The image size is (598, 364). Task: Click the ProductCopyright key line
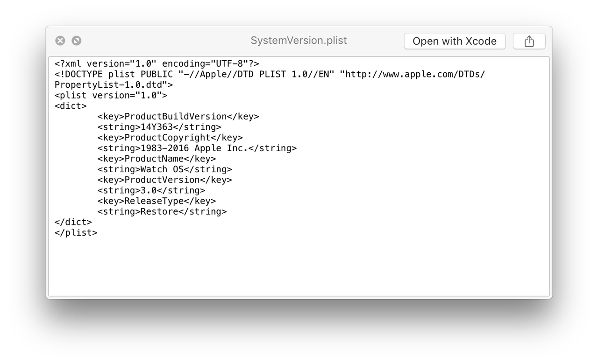170,138
